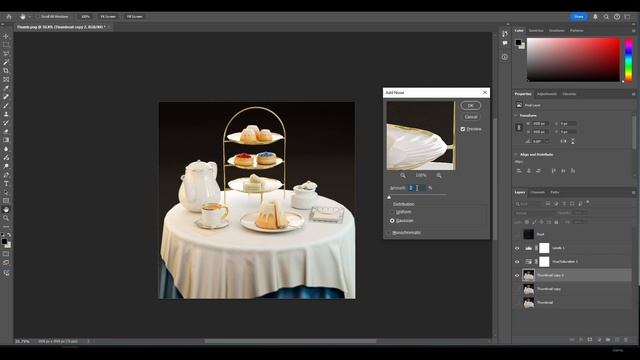Click OK in Add Noise dialog
The height and width of the screenshot is (360, 640).
471,106
